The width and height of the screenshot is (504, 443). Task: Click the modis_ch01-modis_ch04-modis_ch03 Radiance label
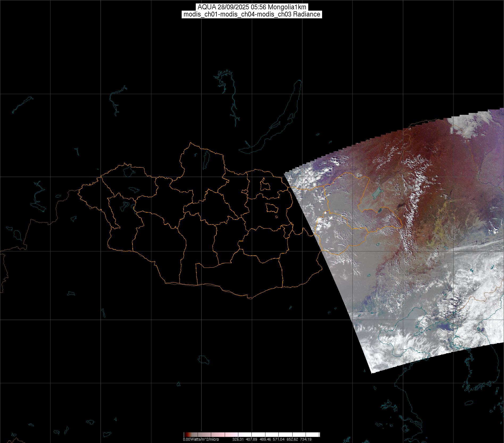(252, 14)
